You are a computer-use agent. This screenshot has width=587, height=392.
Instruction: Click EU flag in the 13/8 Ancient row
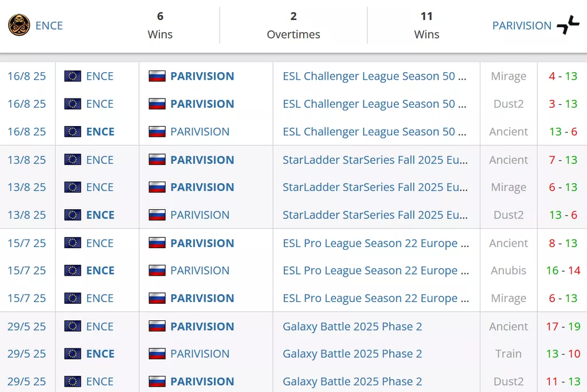tap(73, 160)
